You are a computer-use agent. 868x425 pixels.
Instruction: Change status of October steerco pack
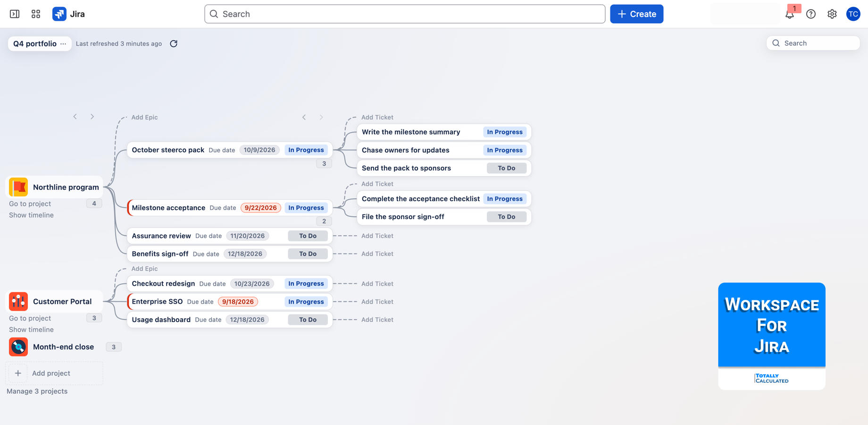(306, 150)
